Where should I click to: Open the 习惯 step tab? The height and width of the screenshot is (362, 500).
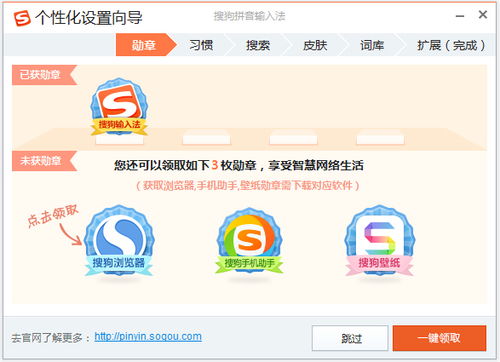201,45
